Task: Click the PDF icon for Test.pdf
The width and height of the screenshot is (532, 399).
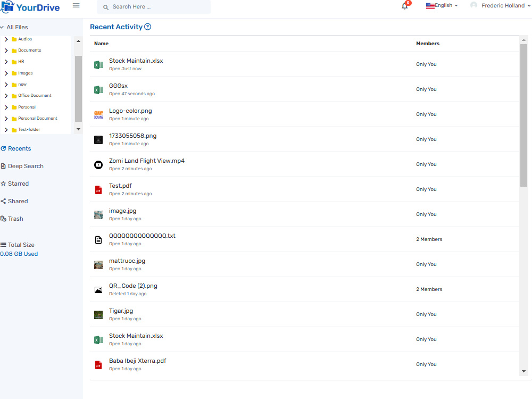Action: point(98,190)
